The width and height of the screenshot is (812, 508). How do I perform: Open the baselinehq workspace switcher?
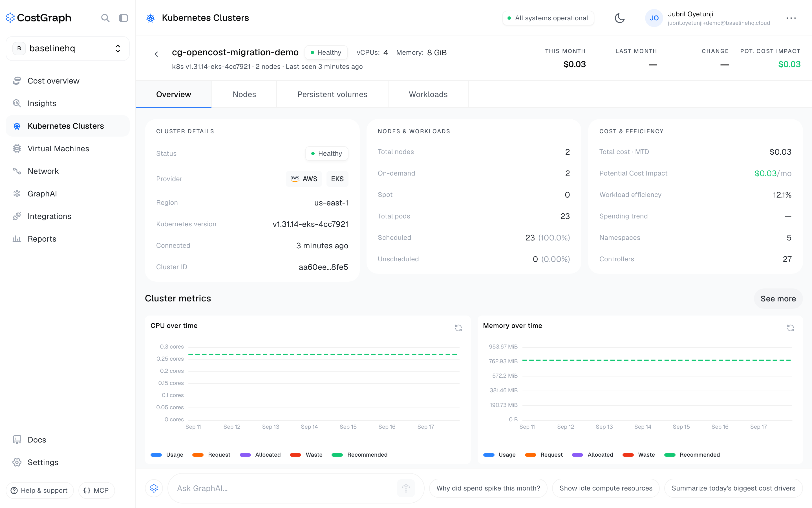click(x=67, y=48)
